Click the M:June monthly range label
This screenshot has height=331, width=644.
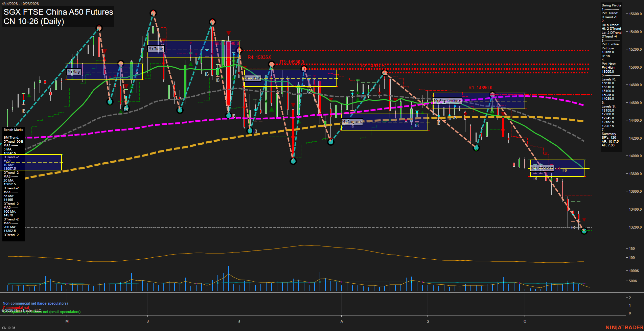coord(156,49)
